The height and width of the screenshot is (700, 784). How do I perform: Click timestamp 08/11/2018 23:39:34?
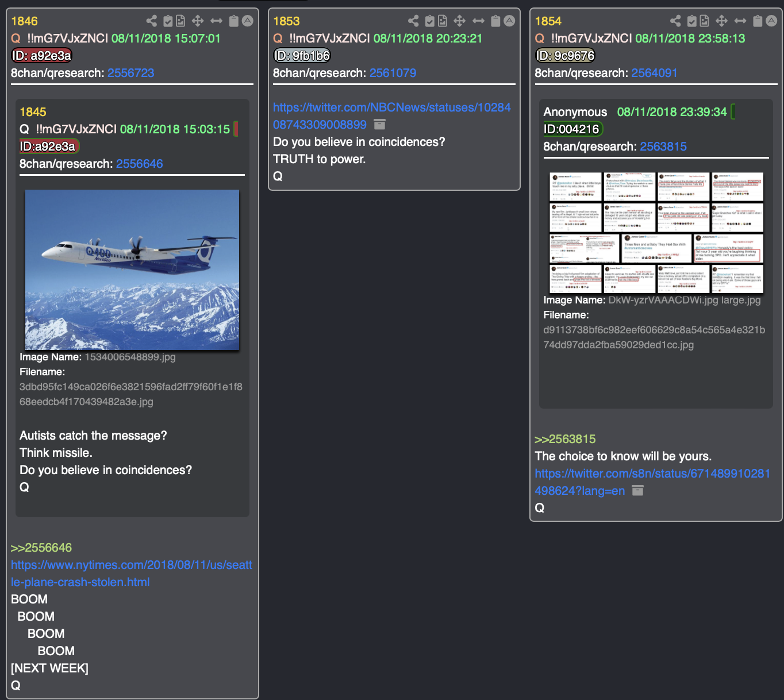(x=672, y=112)
